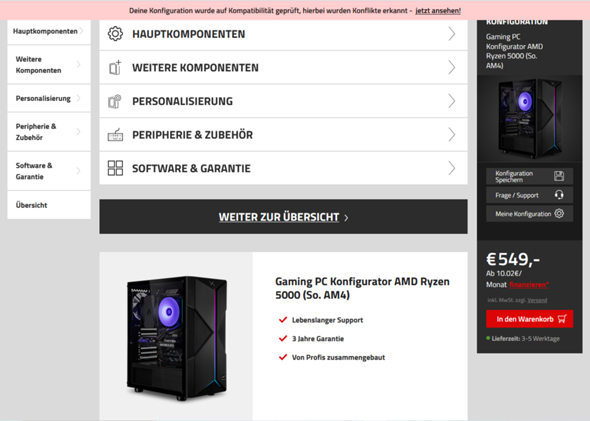
Task: Follow the 'jetzt ansehen!' conflict link
Action: 438,11
